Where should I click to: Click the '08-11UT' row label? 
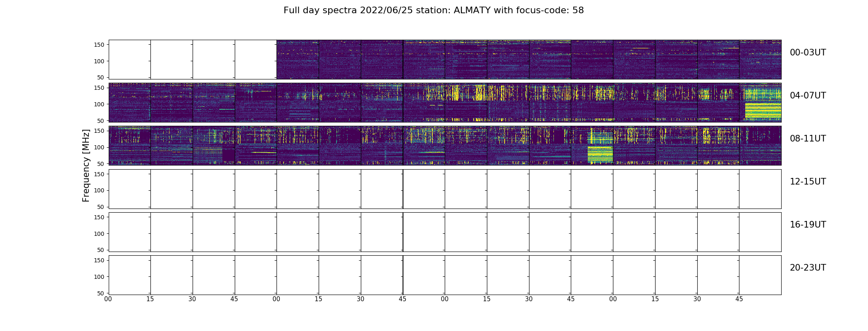click(x=808, y=139)
